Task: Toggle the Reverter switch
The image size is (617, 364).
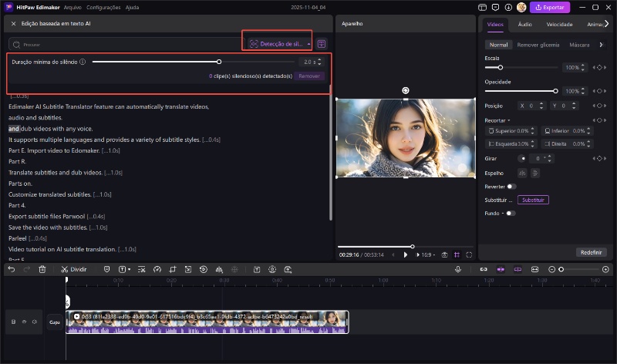Action: (511, 186)
